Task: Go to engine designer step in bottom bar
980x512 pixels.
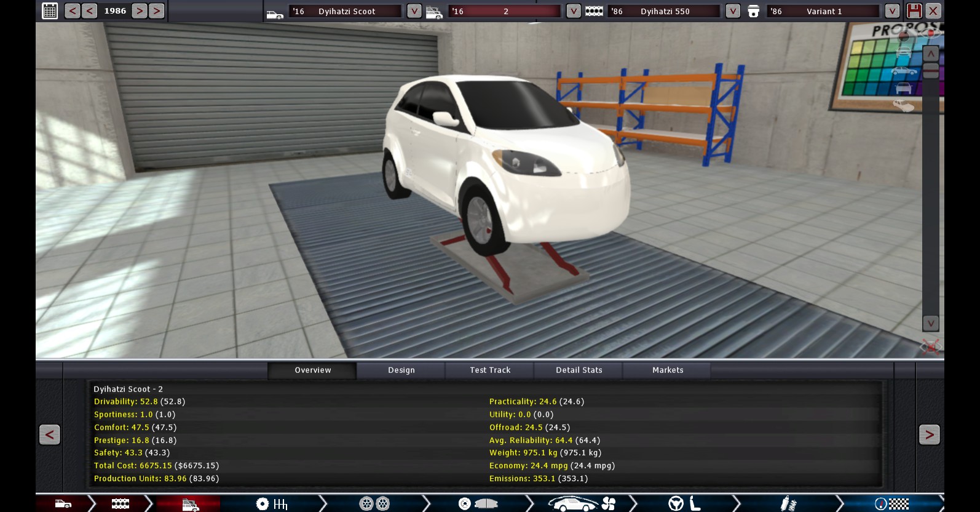Action: tap(121, 504)
